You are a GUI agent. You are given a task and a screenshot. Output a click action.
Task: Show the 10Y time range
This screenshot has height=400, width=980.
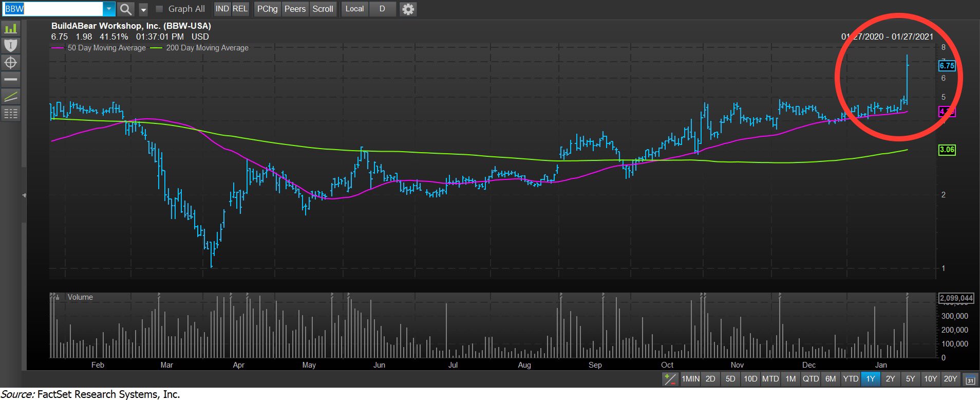[x=931, y=379]
